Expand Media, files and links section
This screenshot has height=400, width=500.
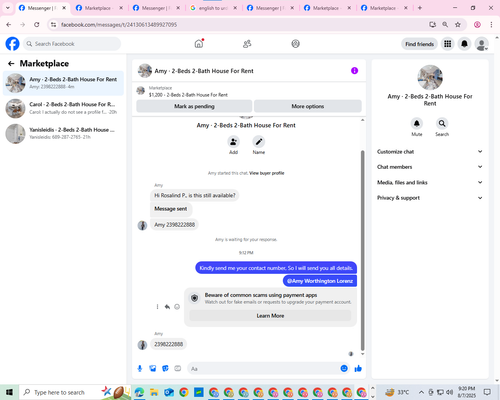[x=430, y=182]
